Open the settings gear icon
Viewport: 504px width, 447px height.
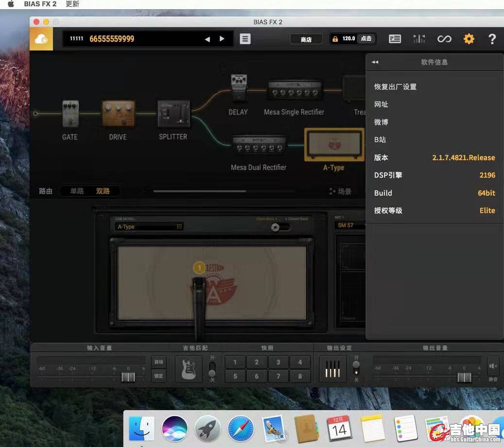[x=469, y=39]
